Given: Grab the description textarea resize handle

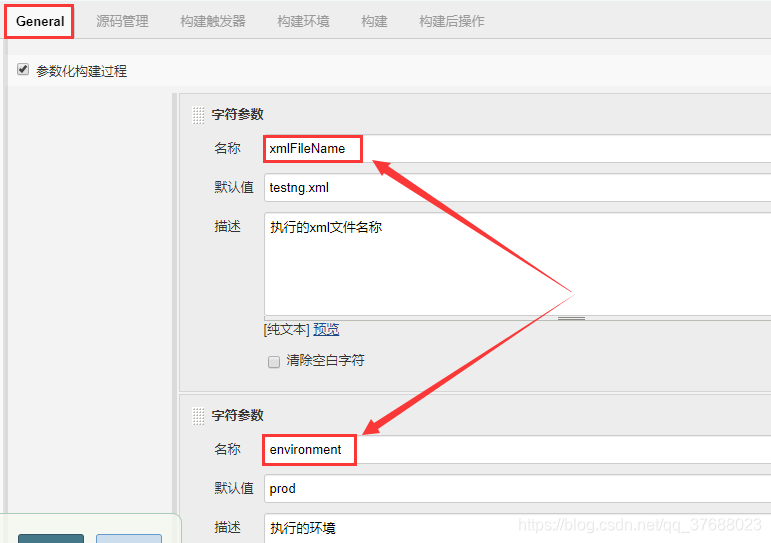Looking at the screenshot, I should [571, 318].
